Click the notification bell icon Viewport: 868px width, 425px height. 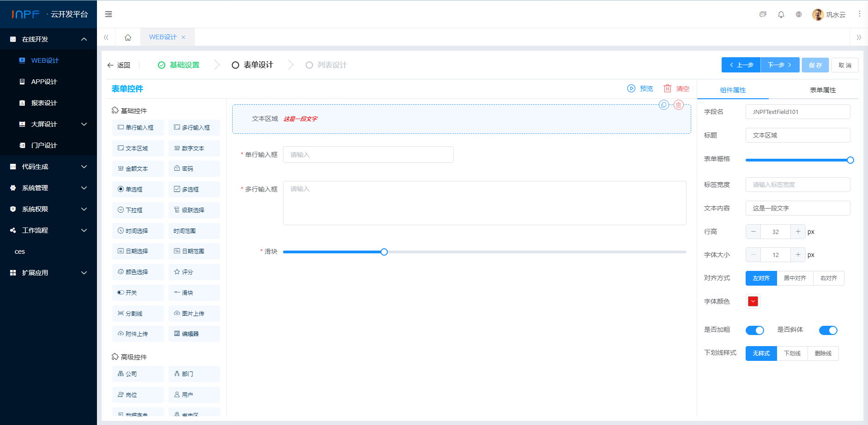pyautogui.click(x=781, y=14)
